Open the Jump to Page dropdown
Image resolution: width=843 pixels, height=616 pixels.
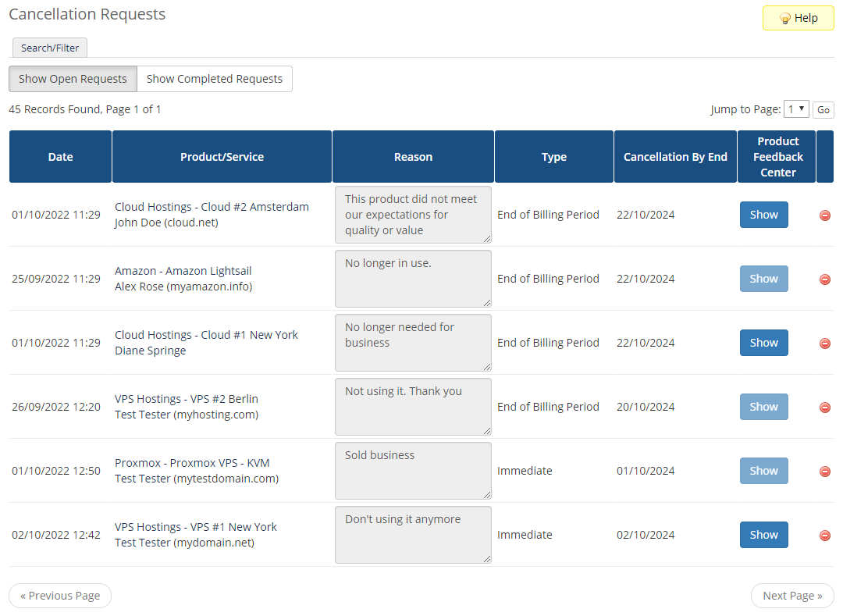(x=795, y=109)
